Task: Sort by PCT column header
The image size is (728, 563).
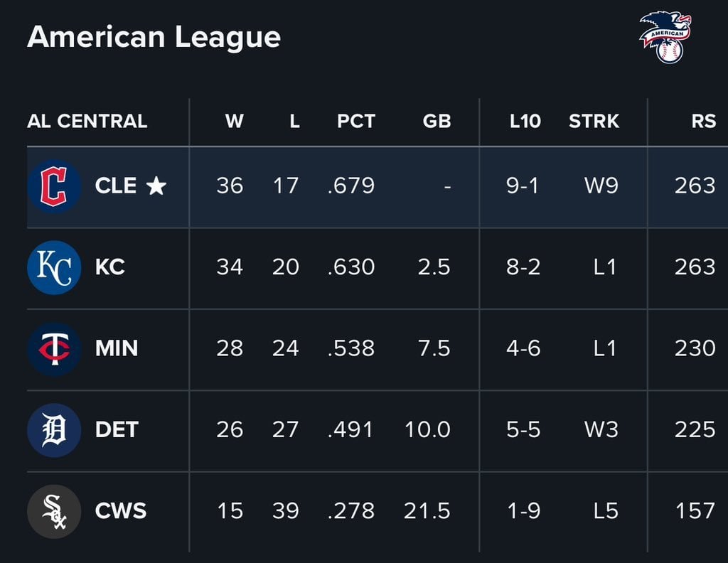Action: pos(355,121)
